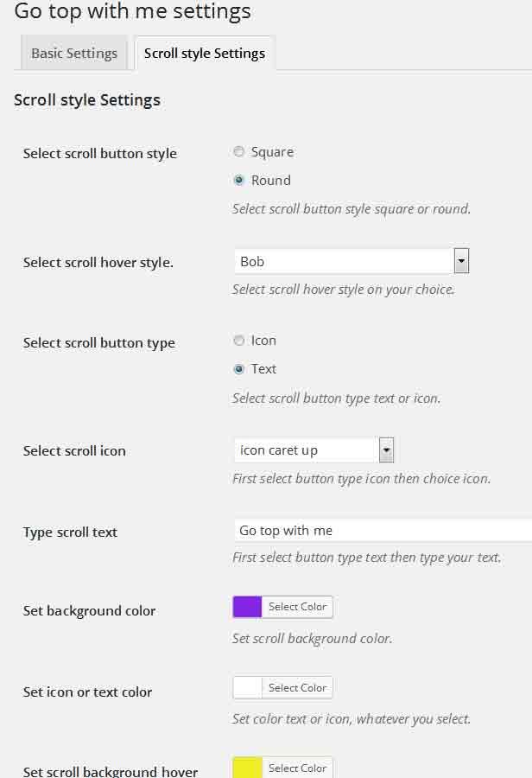This screenshot has width=532, height=778.
Task: Click the yellow background hover color swatch
Action: tap(248, 768)
